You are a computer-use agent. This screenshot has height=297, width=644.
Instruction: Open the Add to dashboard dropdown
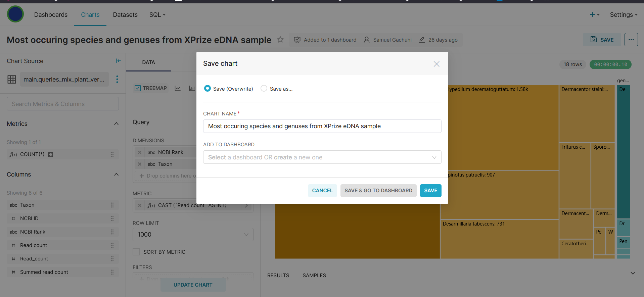(322, 157)
